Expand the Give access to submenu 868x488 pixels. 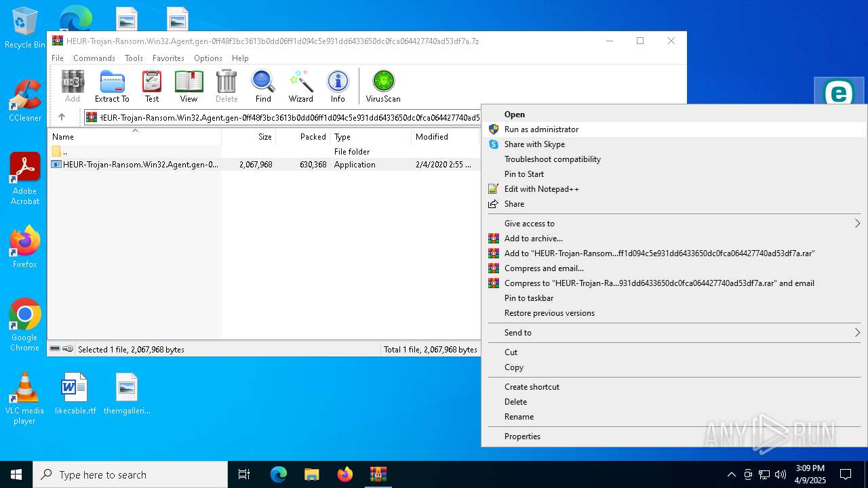(x=675, y=224)
